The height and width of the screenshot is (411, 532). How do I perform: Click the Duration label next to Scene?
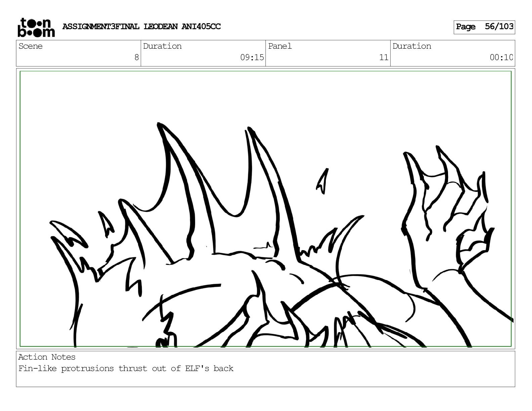[162, 46]
